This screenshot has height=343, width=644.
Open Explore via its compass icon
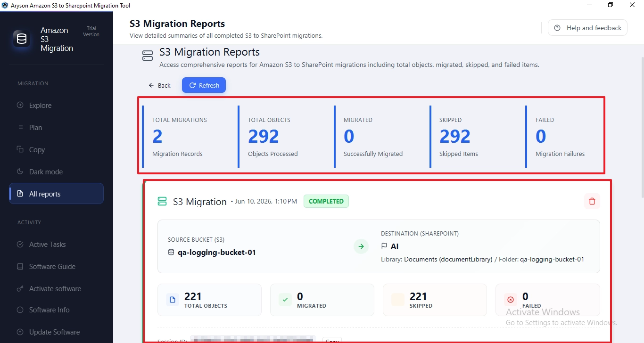[20, 105]
